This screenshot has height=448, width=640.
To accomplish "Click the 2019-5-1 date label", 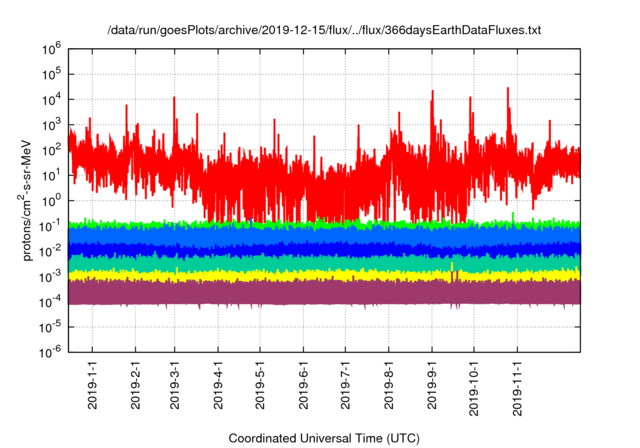I will point(260,385).
